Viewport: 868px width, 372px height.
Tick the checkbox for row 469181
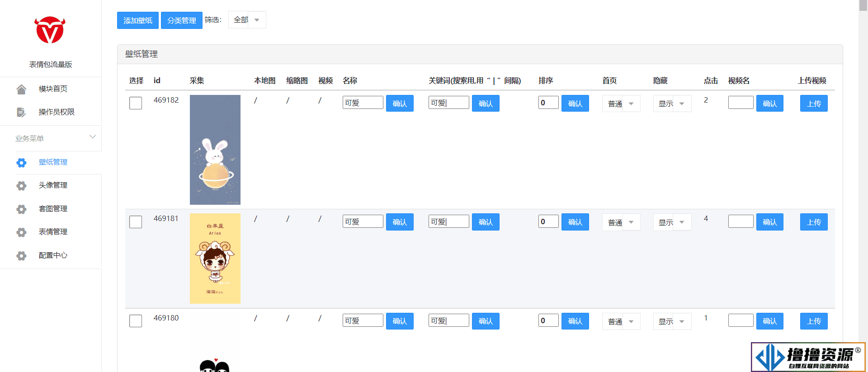[136, 222]
